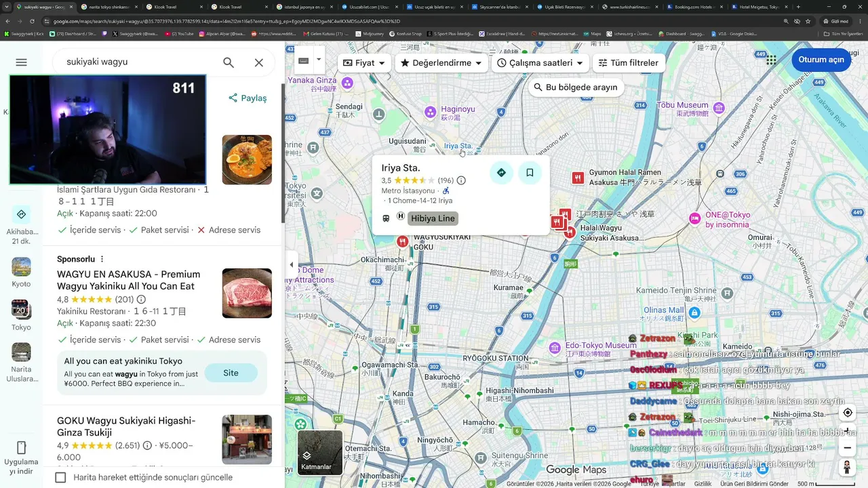Click the Site button in the ad

tap(231, 373)
